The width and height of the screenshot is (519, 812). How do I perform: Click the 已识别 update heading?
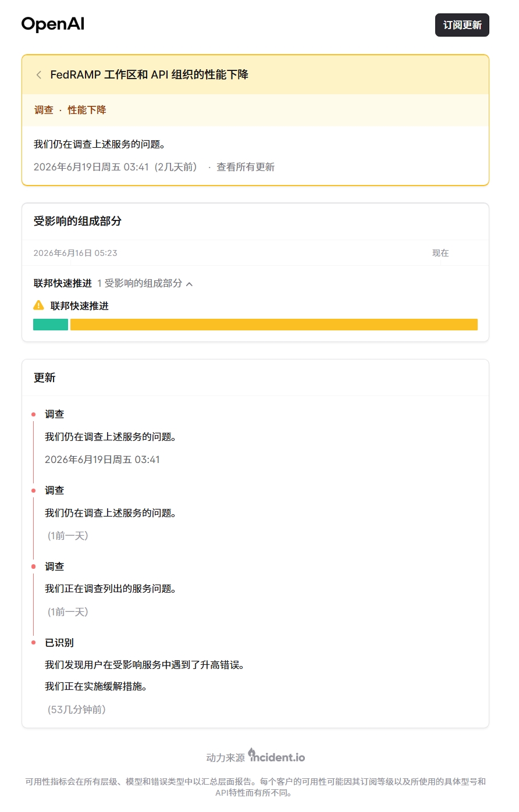coord(59,643)
